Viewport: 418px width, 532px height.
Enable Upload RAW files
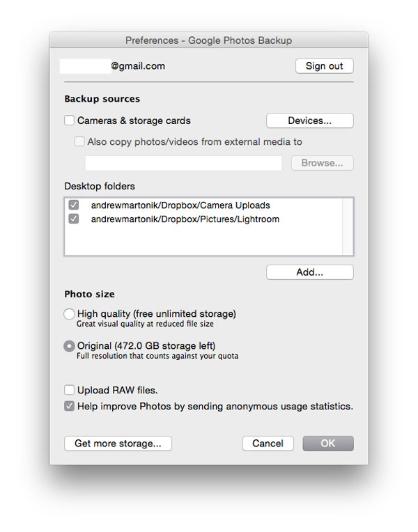click(69, 390)
